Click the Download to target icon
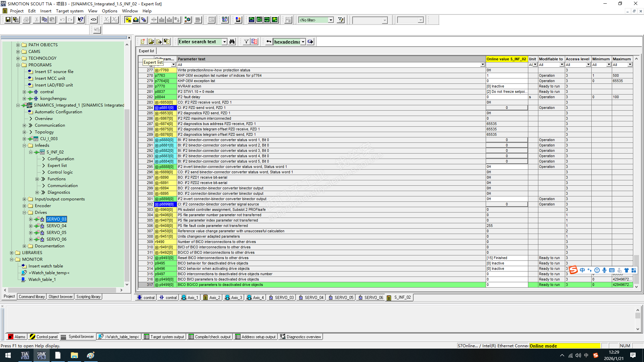Viewport: 644px width, 362px height. [x=136, y=20]
